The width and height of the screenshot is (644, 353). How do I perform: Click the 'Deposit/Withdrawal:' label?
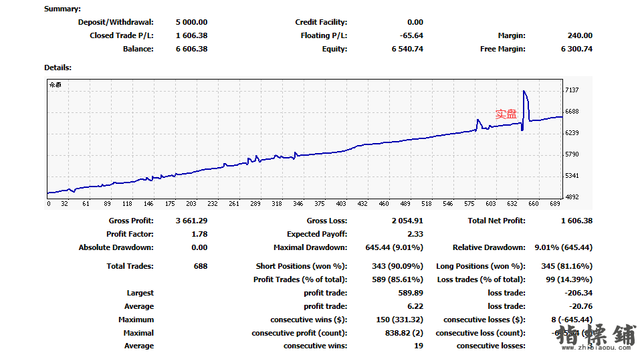tap(116, 22)
